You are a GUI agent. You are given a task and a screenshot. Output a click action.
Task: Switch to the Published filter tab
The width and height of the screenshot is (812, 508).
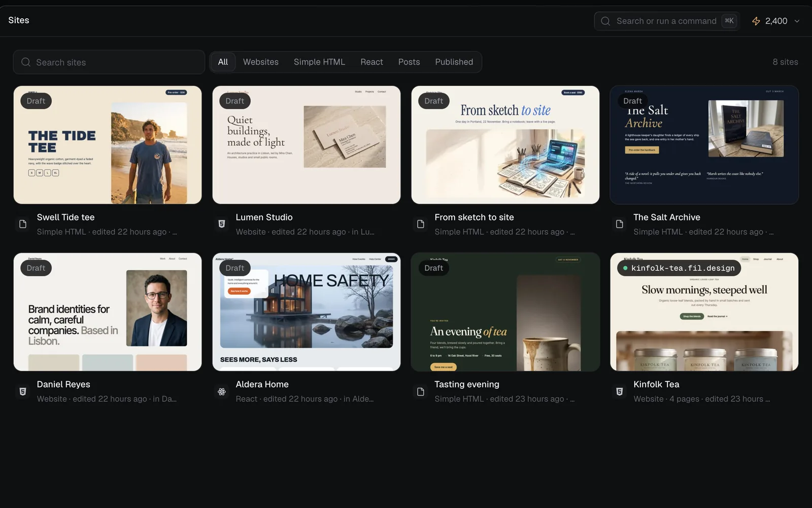click(x=454, y=62)
